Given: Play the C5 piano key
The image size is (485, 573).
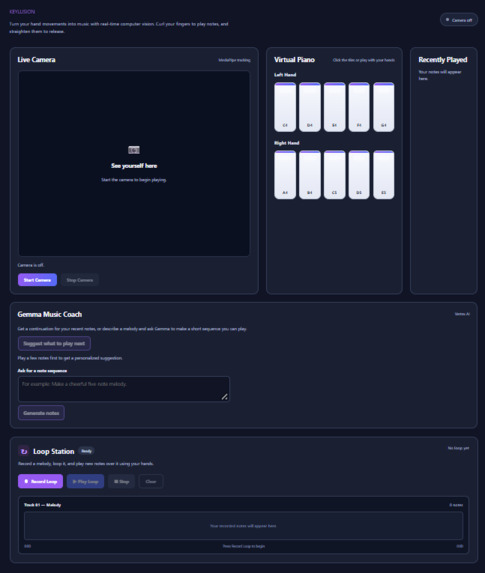Looking at the screenshot, I should click(x=334, y=175).
